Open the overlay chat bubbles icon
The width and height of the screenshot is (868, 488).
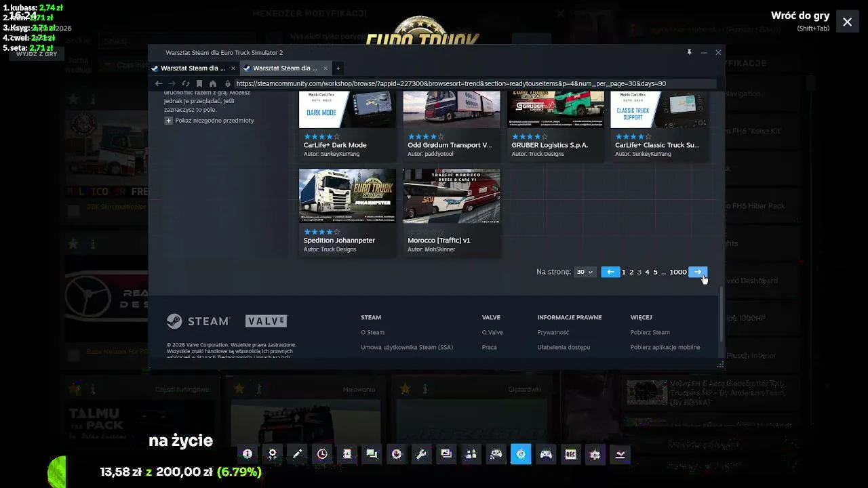[372, 454]
